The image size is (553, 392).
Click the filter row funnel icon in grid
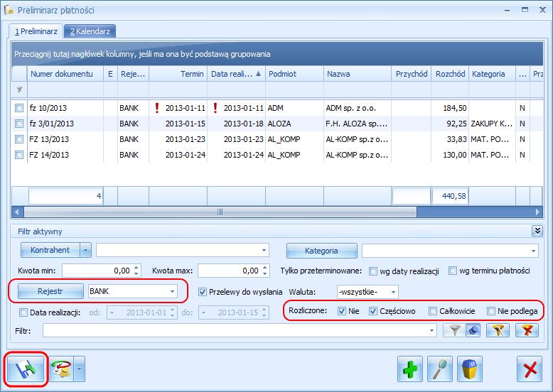19,89
